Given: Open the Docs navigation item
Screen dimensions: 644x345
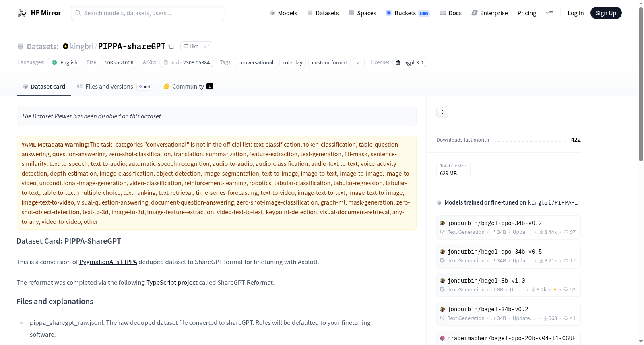Looking at the screenshot, I should pyautogui.click(x=451, y=13).
